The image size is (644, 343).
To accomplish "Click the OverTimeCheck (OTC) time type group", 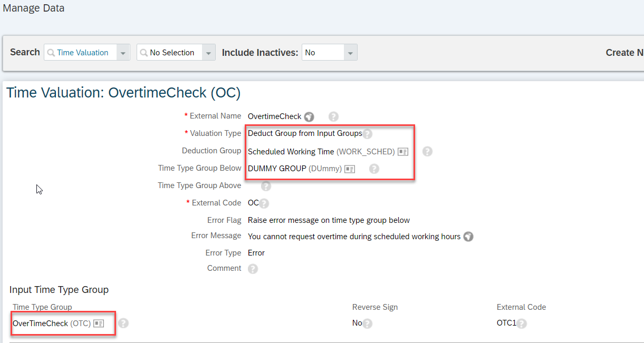I will pyautogui.click(x=52, y=324).
